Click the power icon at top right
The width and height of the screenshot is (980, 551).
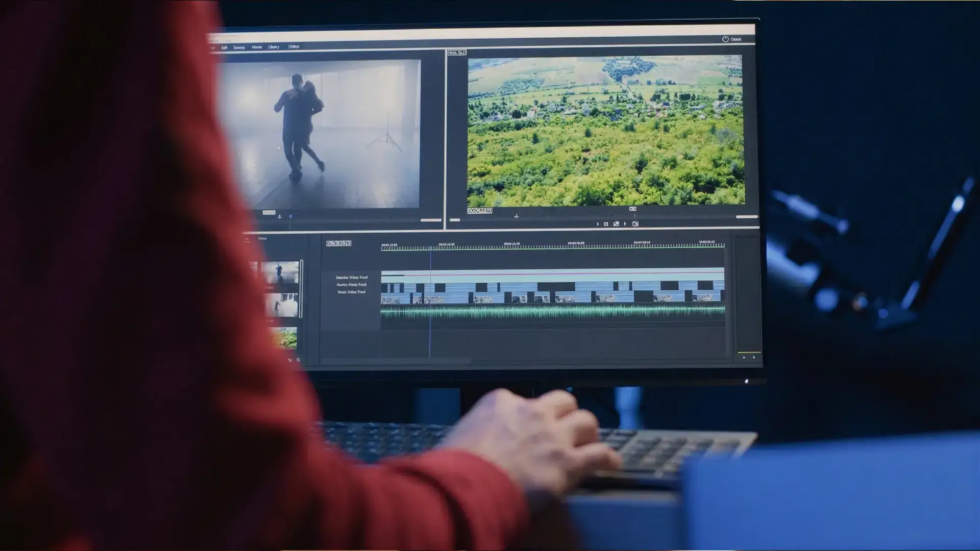725,39
